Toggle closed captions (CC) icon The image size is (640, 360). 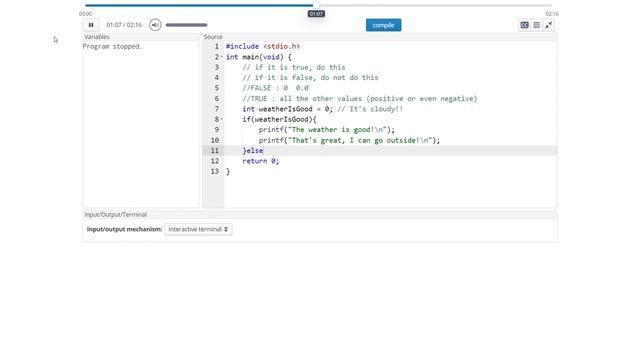[524, 25]
